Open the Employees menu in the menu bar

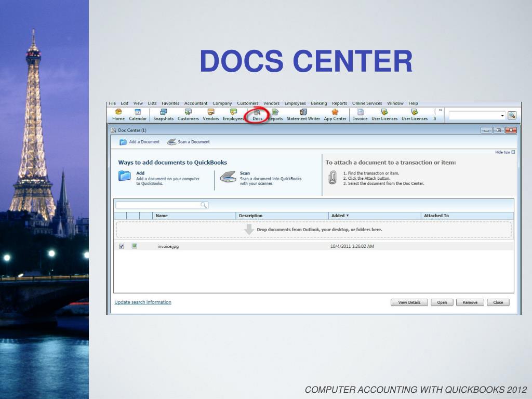click(x=295, y=103)
